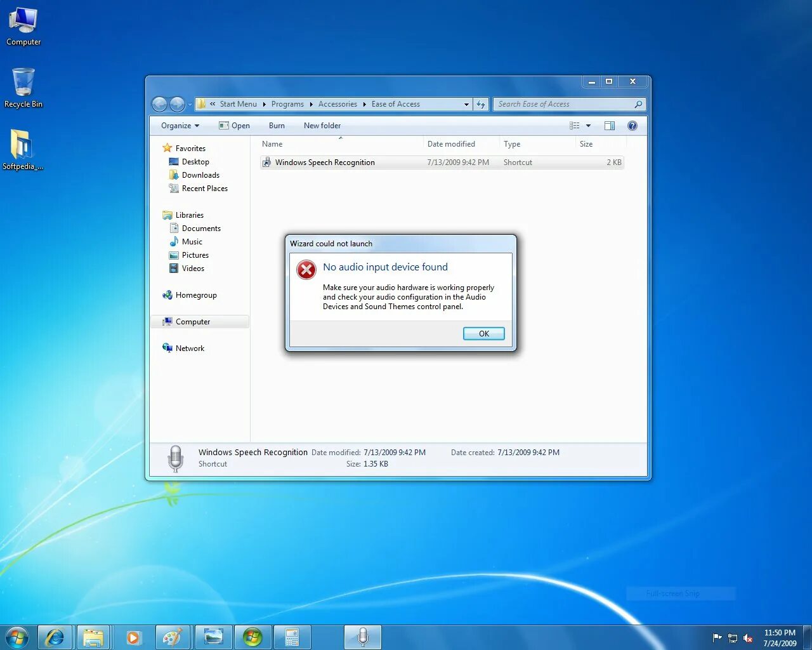Select Desktop under Favorites
The width and height of the screenshot is (812, 650).
[x=189, y=162]
